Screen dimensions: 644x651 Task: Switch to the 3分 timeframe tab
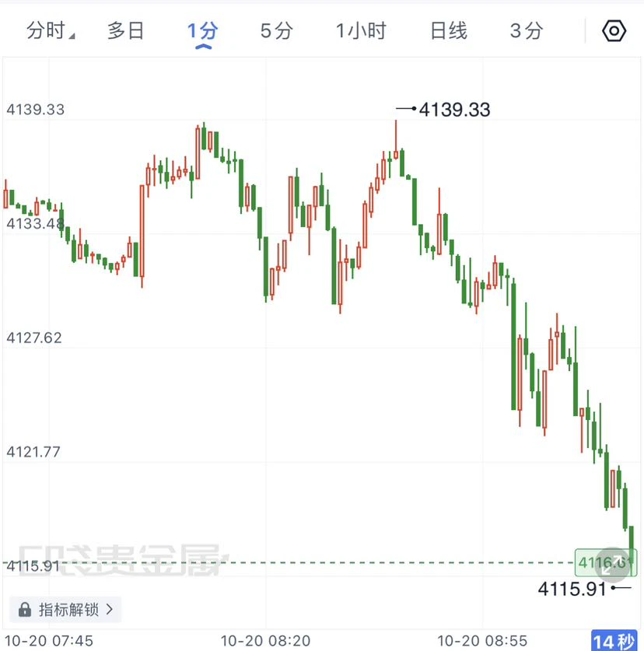click(x=526, y=31)
